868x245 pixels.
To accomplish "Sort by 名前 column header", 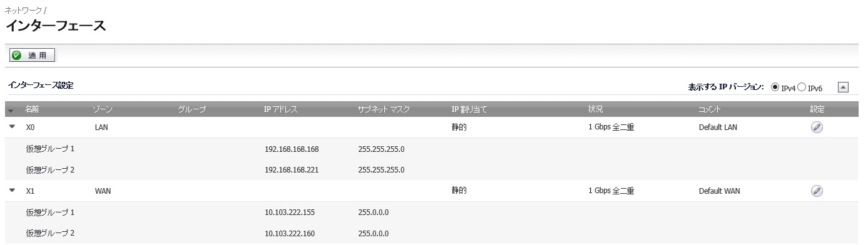I will [32, 109].
